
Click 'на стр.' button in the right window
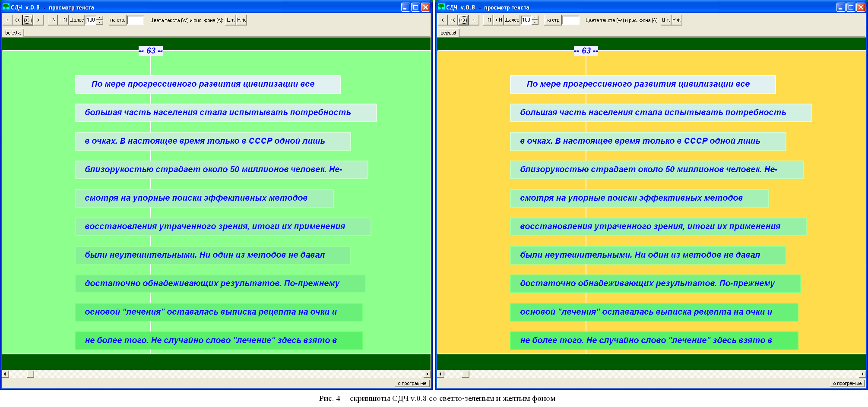pos(552,20)
